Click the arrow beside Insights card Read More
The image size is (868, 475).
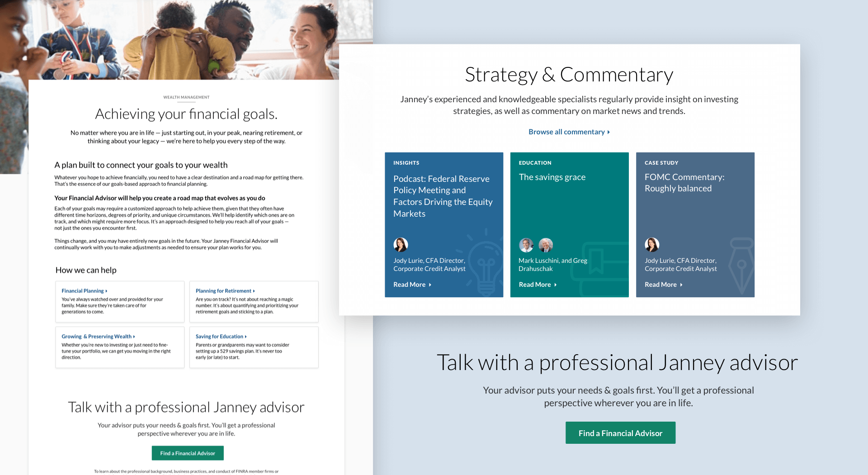430,285
